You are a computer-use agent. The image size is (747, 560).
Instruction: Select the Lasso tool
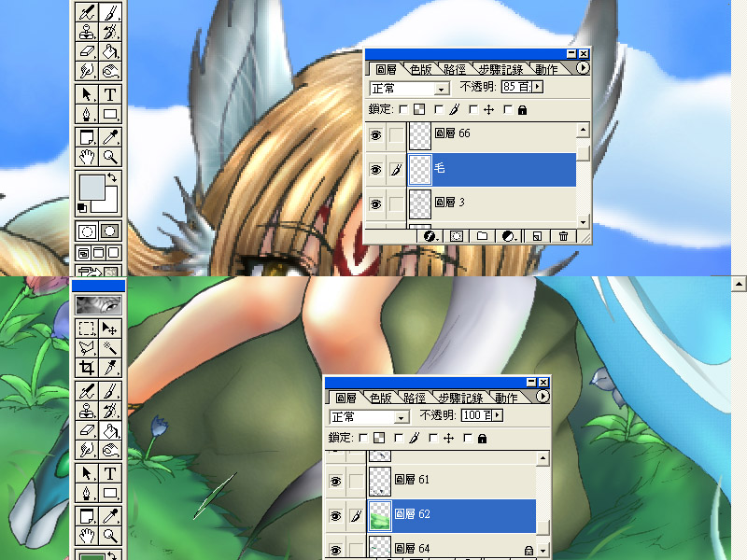coord(86,348)
